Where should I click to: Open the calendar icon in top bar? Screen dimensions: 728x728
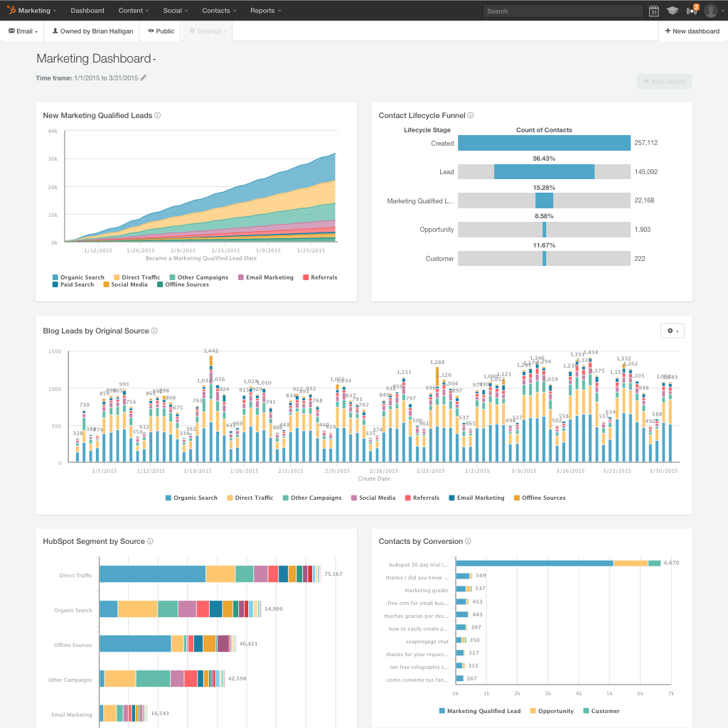(655, 10)
